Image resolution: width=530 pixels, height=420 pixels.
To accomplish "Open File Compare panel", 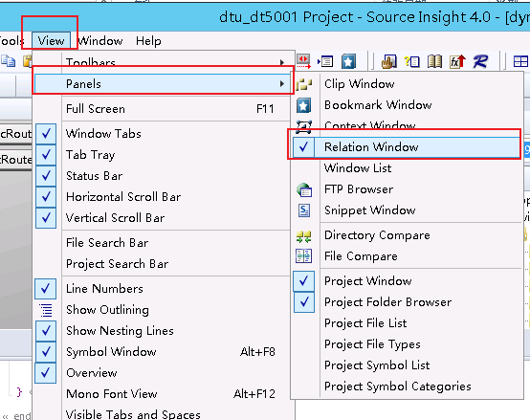I will click(408, 256).
